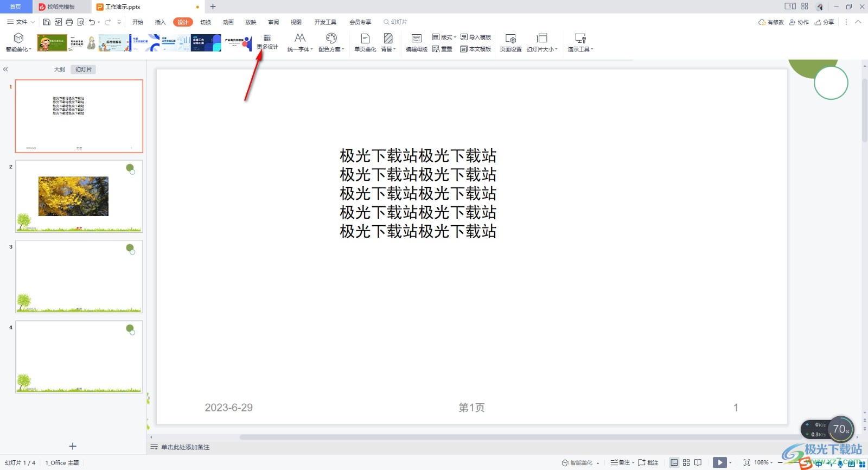
Task: Click 重置 reset layout button
Action: coord(442,49)
